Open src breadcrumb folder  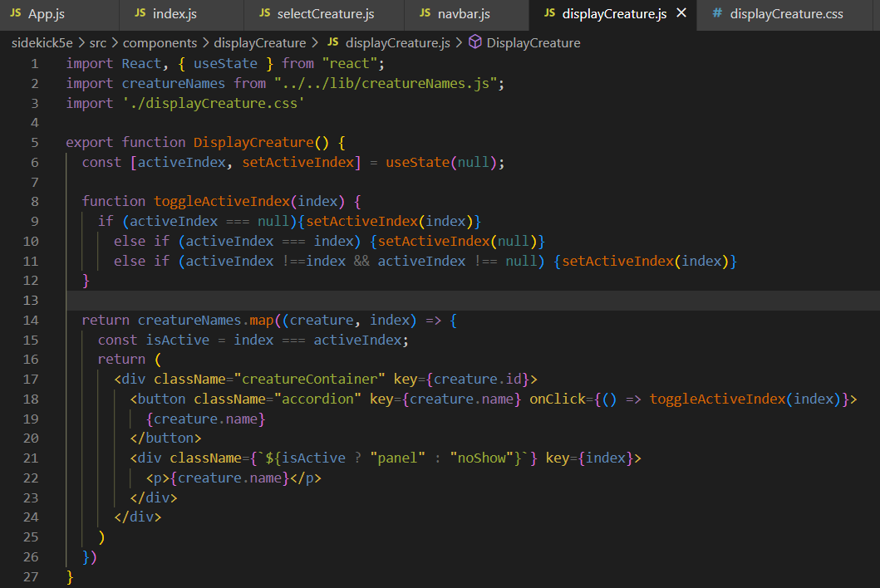[98, 43]
